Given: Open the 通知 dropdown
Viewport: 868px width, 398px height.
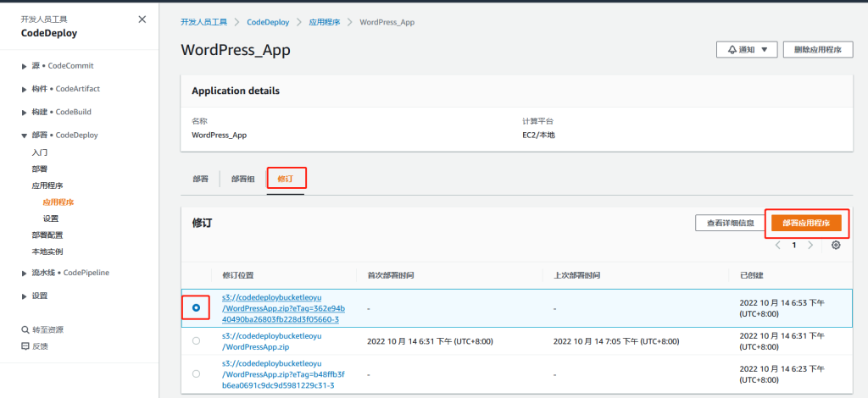Looking at the screenshot, I should [x=747, y=50].
